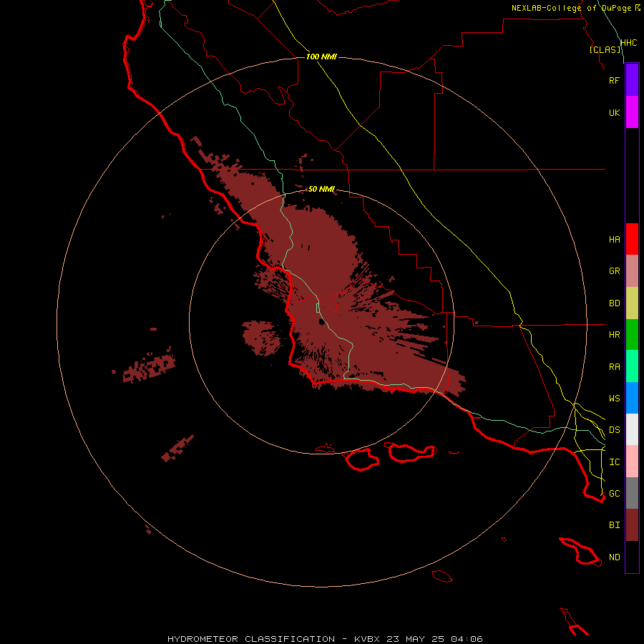644x644 pixels.
Task: Click the DS white legend swatch
Action: [x=632, y=429]
